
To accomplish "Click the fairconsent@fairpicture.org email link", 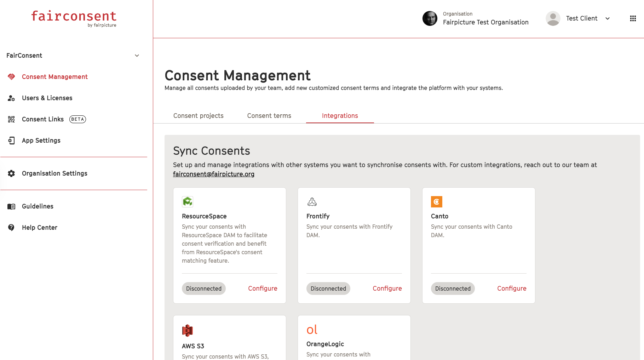I will pyautogui.click(x=214, y=174).
